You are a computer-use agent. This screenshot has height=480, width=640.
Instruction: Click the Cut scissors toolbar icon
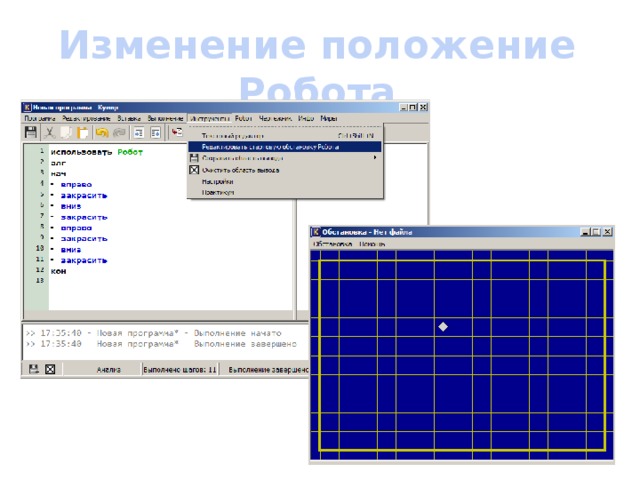tap(49, 132)
